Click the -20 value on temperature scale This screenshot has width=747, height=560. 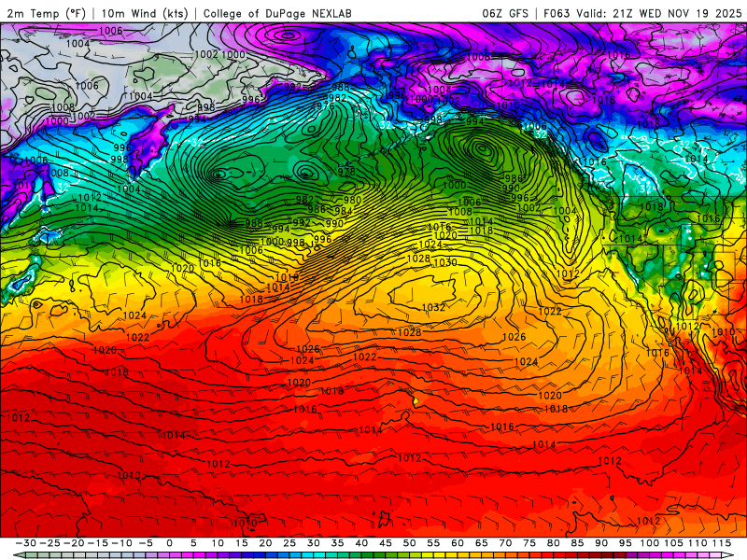[74, 543]
